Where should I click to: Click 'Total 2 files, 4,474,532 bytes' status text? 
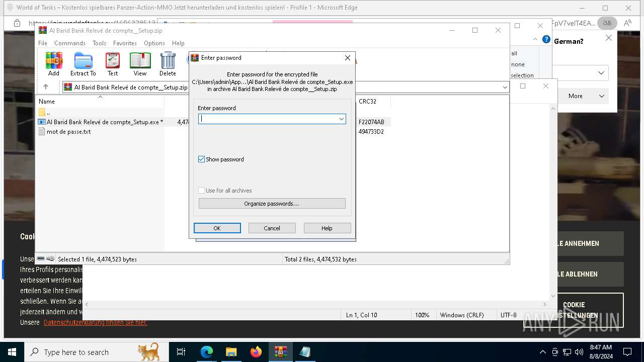[x=320, y=259]
